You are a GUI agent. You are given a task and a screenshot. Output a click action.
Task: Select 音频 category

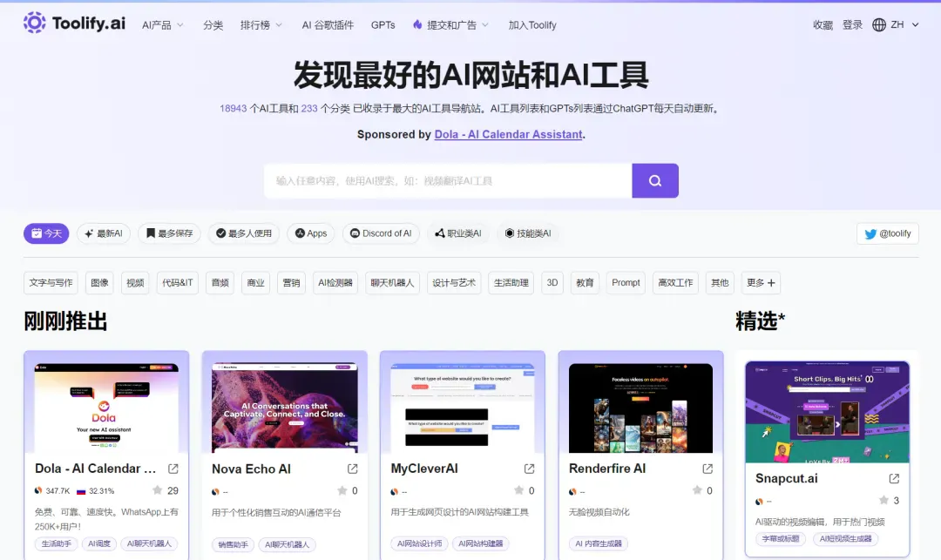pos(220,282)
